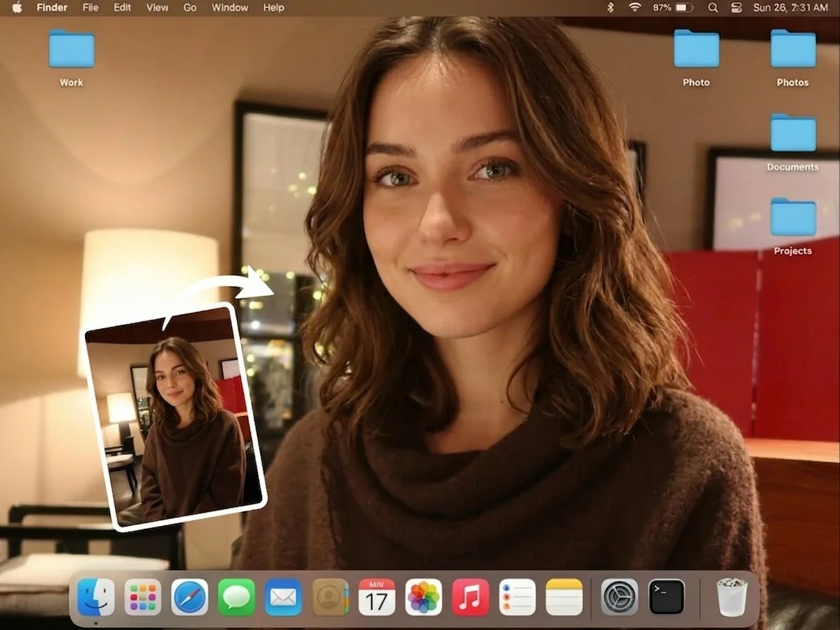Open Control Center
The image size is (840, 630).
[x=737, y=8]
